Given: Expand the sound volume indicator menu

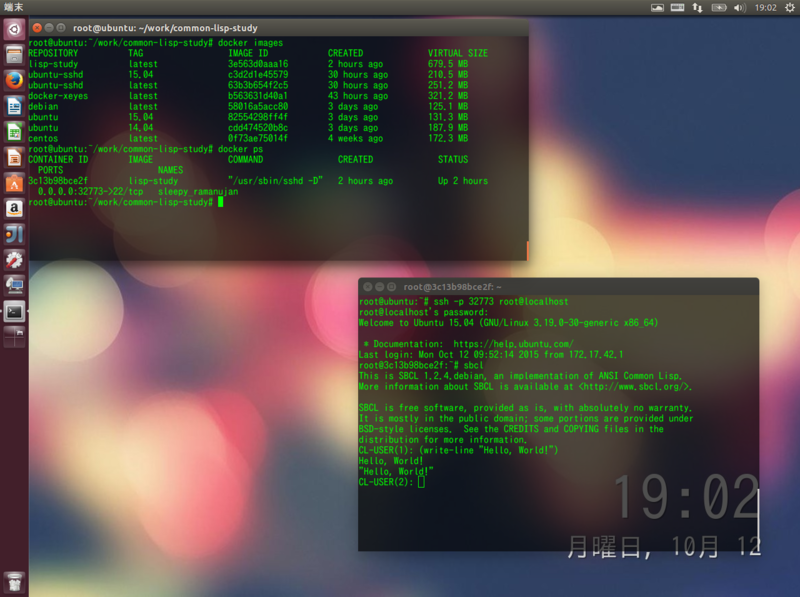Looking at the screenshot, I should tap(739, 7).
